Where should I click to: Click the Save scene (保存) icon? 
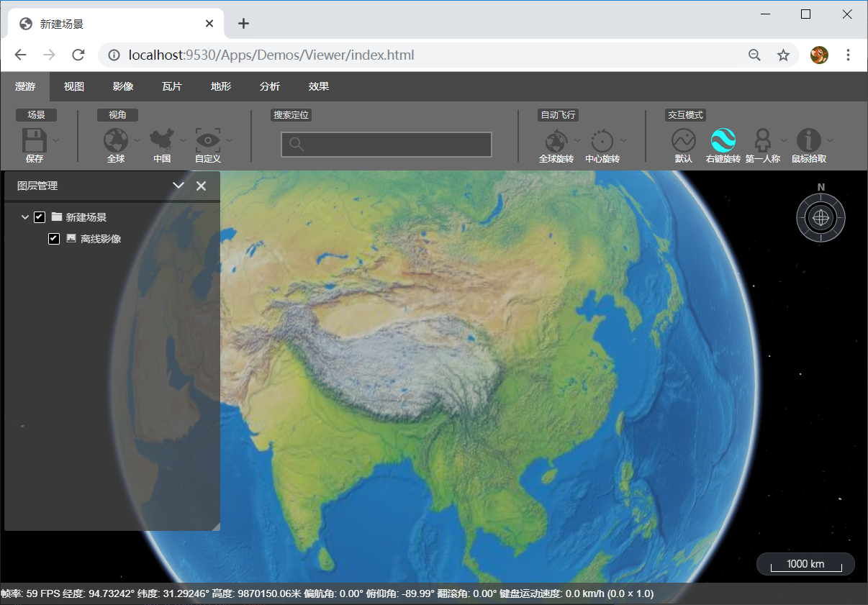point(35,140)
